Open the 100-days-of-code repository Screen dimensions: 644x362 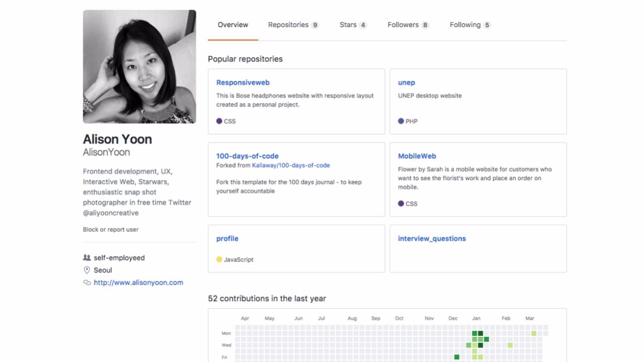tap(248, 156)
